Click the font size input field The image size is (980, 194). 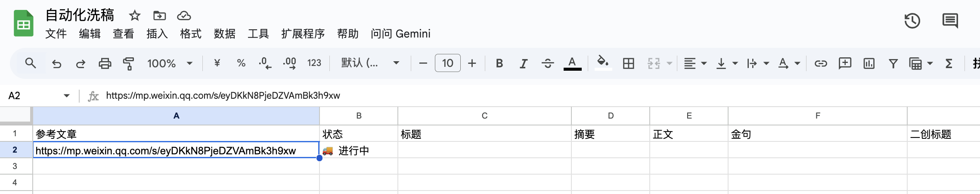pyautogui.click(x=448, y=63)
